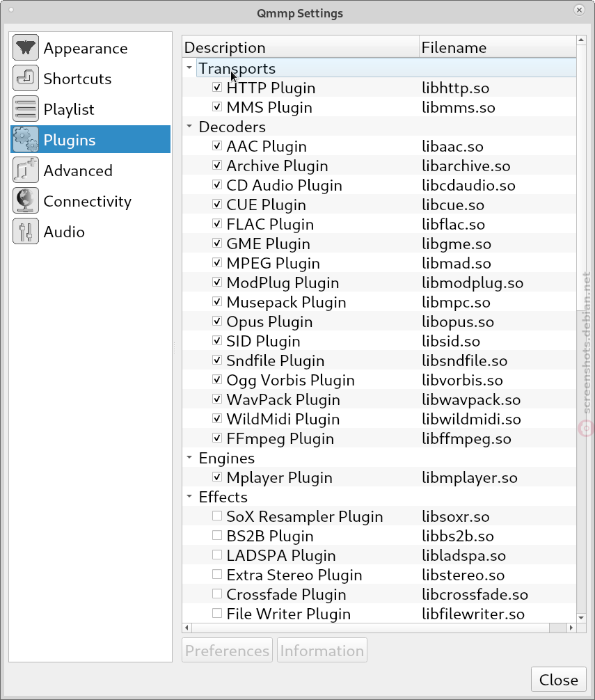Click the Appearance butterfly icon

pyautogui.click(x=26, y=47)
